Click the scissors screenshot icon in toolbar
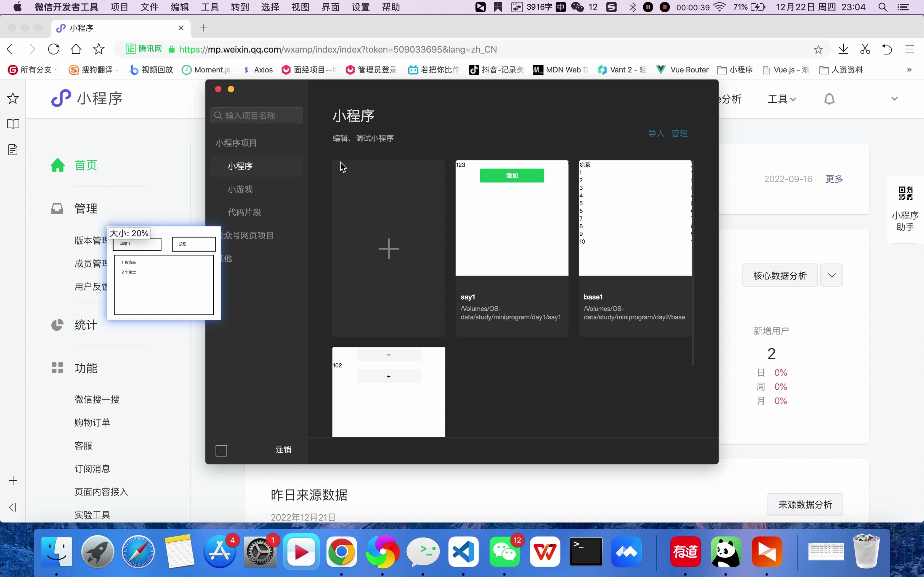Image resolution: width=924 pixels, height=577 pixels. coord(865,49)
